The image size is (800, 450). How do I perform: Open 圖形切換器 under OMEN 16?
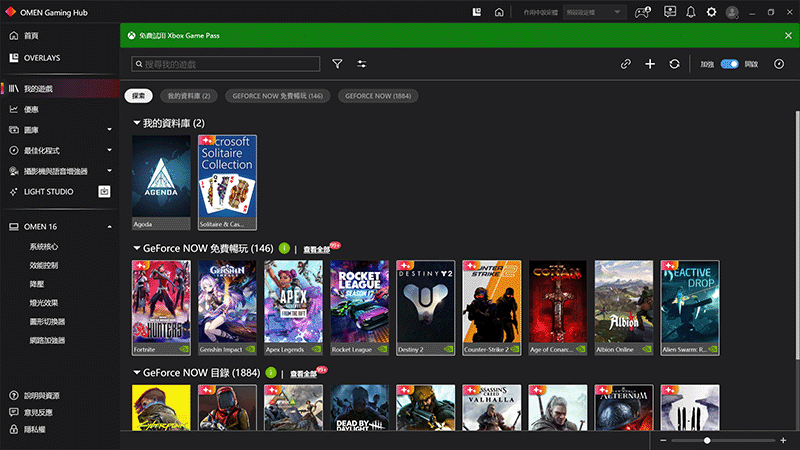[x=47, y=321]
